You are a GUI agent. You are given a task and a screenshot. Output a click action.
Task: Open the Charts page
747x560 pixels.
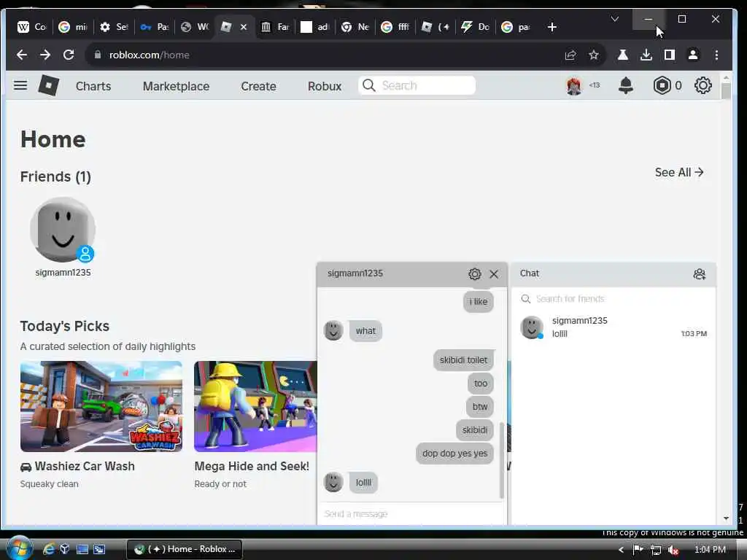[x=93, y=86]
